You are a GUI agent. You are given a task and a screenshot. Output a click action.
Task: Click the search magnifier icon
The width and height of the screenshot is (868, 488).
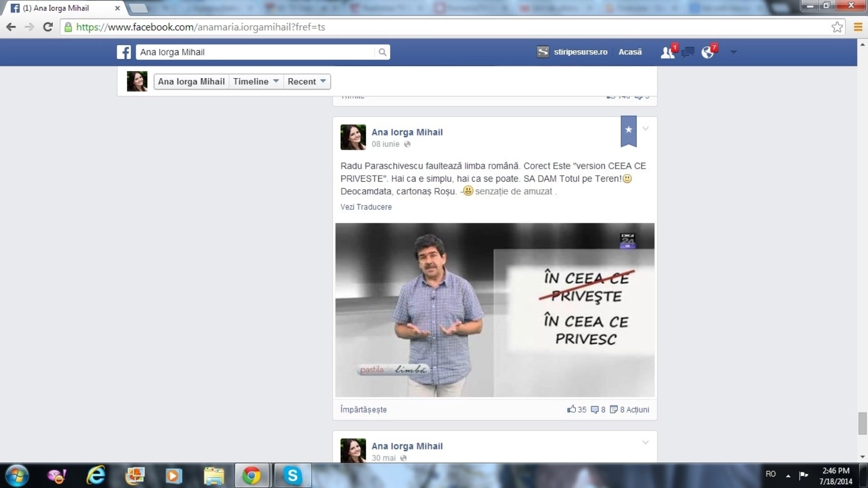(382, 52)
